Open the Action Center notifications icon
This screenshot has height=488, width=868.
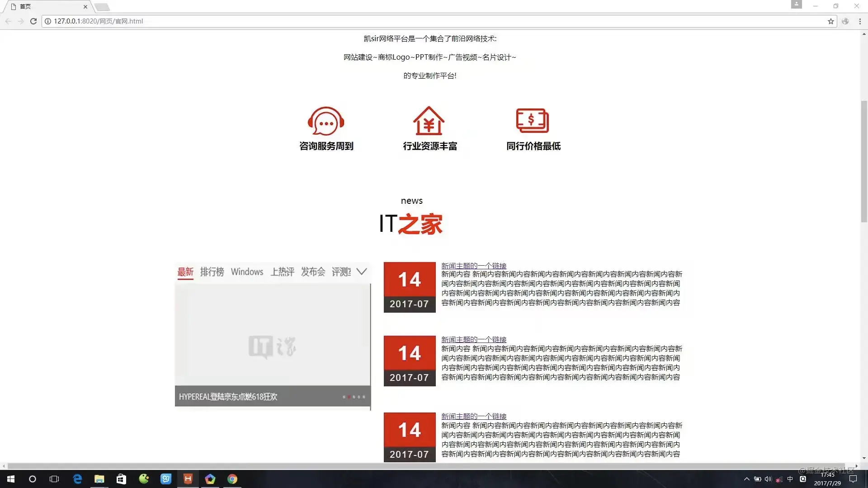coord(853,479)
